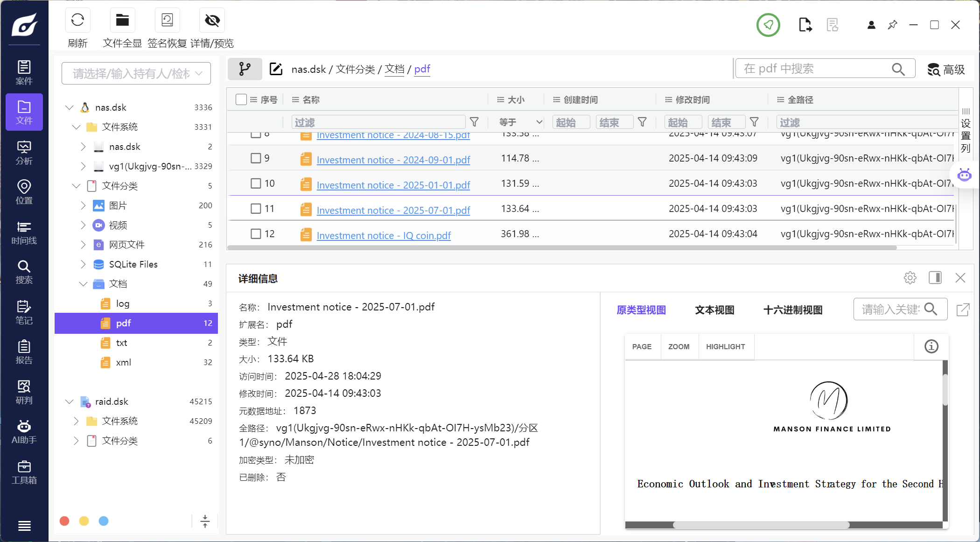980x542 pixels.
Task: Switch to the 文本视图 tab
Action: coord(714,310)
